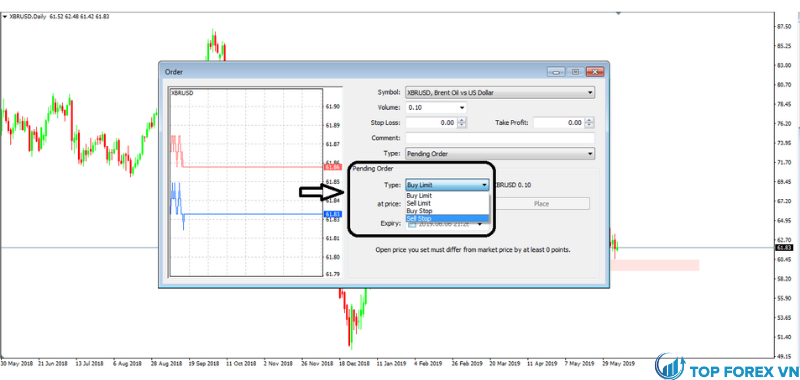Image resolution: width=800 pixels, height=380 pixels.
Task: Open the Volume dropdown showing 0.10
Action: [x=436, y=108]
